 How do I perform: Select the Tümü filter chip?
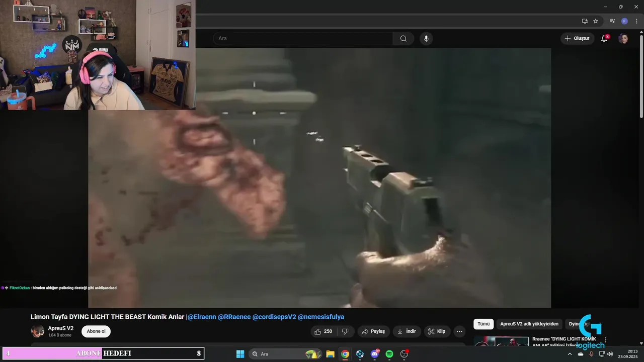coord(484,324)
